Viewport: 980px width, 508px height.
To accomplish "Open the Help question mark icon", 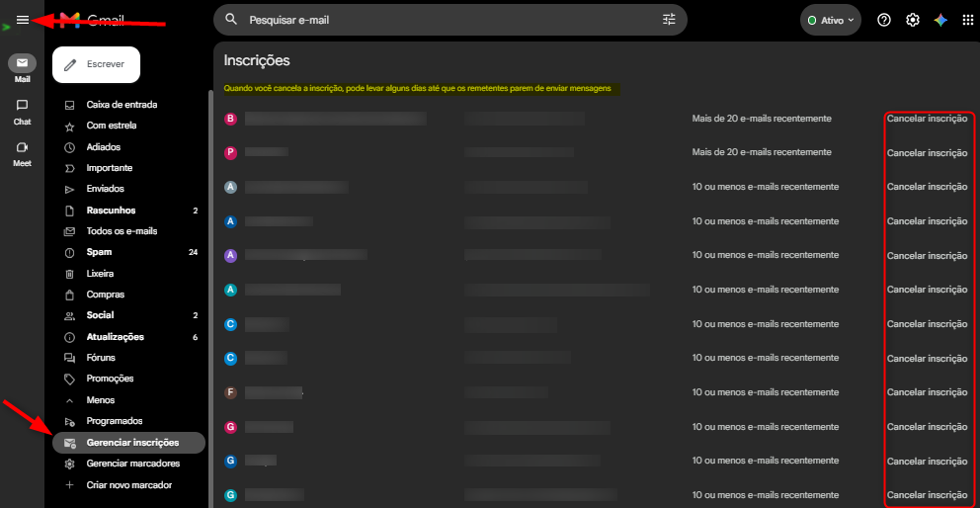I will [884, 20].
